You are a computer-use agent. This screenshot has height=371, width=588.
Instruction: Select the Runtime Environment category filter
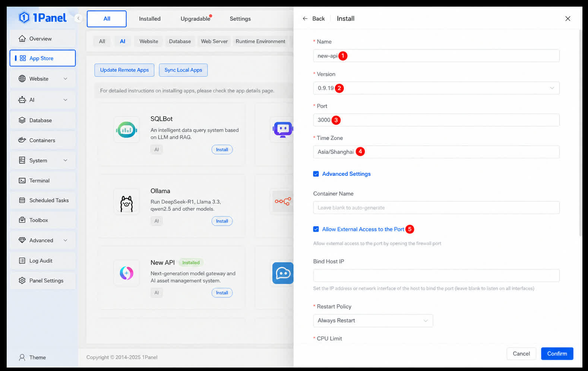260,41
